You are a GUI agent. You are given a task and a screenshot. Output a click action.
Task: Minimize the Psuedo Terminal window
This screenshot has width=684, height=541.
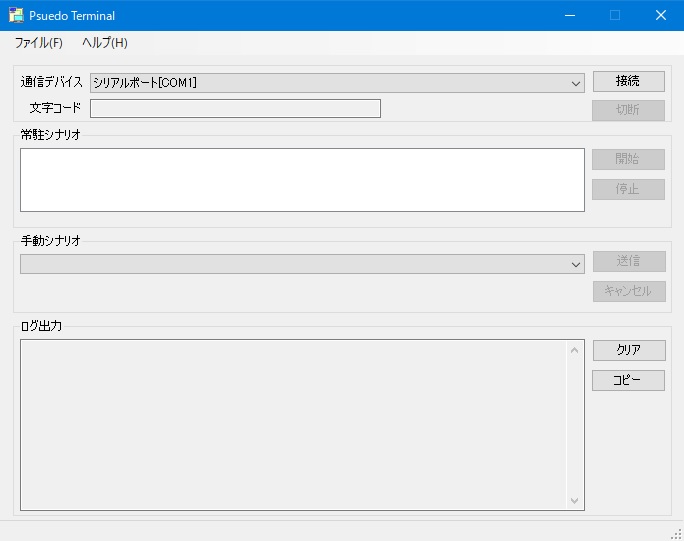(570, 15)
